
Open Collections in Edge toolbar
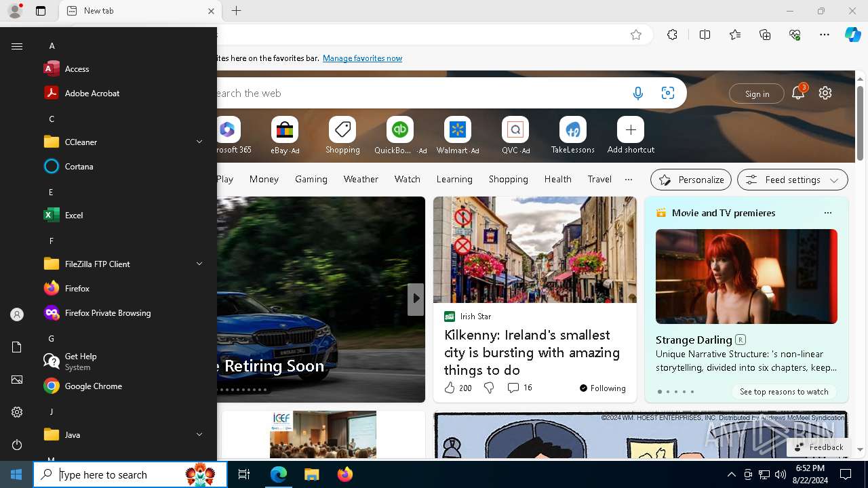click(x=765, y=35)
